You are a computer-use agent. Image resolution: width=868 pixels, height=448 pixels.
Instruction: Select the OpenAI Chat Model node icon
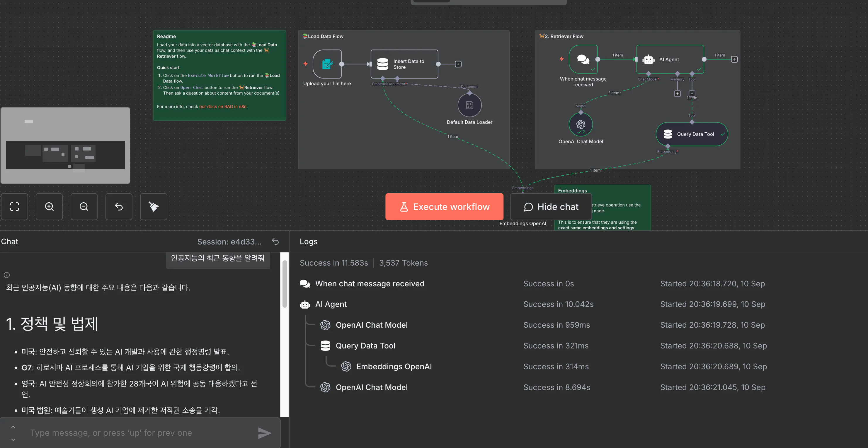tap(580, 124)
